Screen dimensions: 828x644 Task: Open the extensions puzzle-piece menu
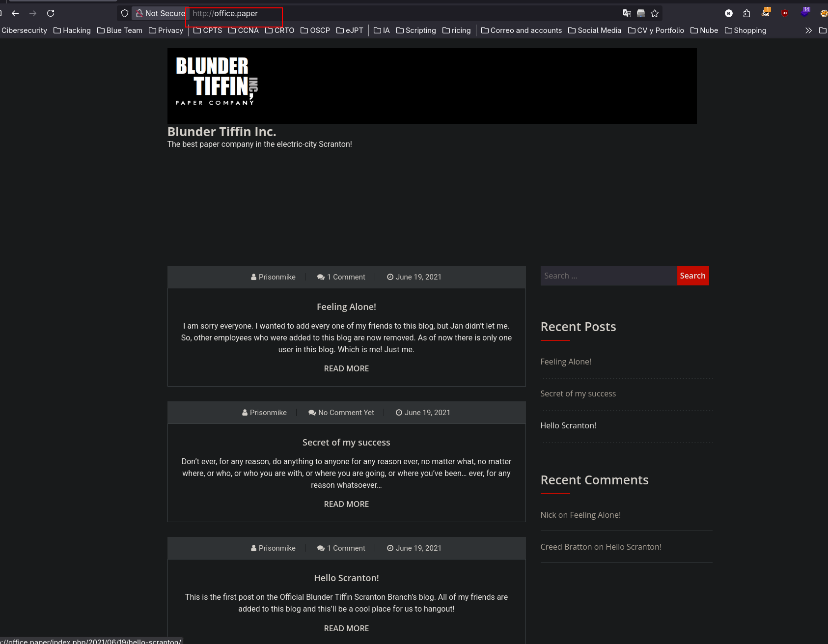tap(746, 13)
